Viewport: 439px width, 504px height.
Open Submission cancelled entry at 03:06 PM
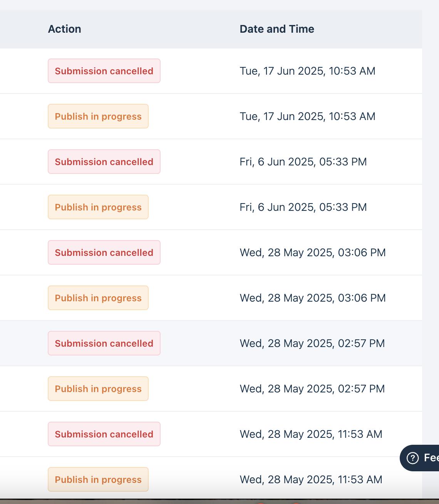104,253
